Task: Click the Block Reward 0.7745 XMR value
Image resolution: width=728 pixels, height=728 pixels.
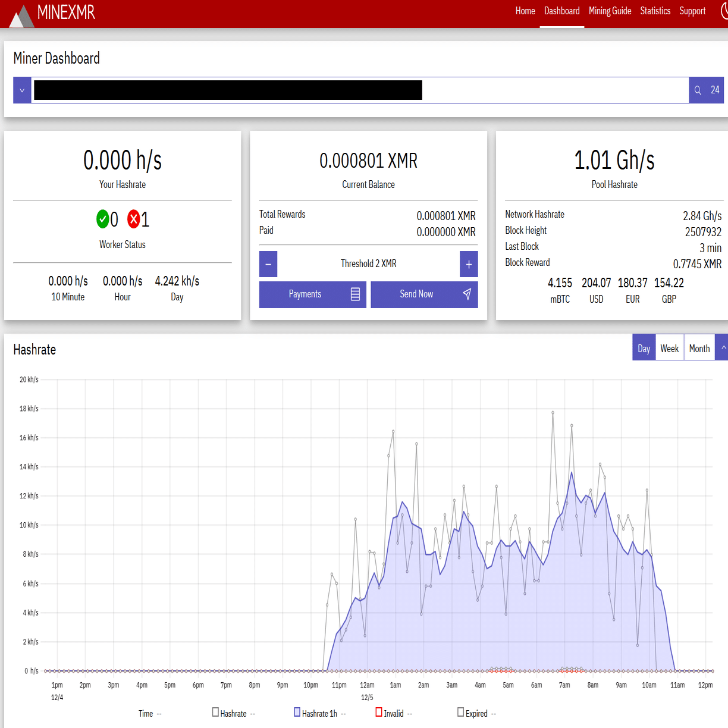Action: coord(697,264)
